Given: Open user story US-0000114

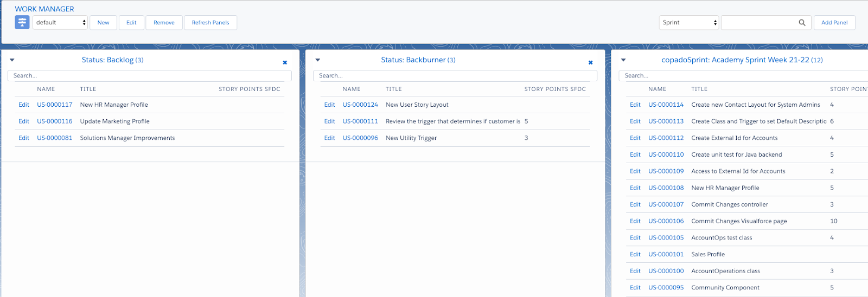Looking at the screenshot, I should (x=666, y=105).
